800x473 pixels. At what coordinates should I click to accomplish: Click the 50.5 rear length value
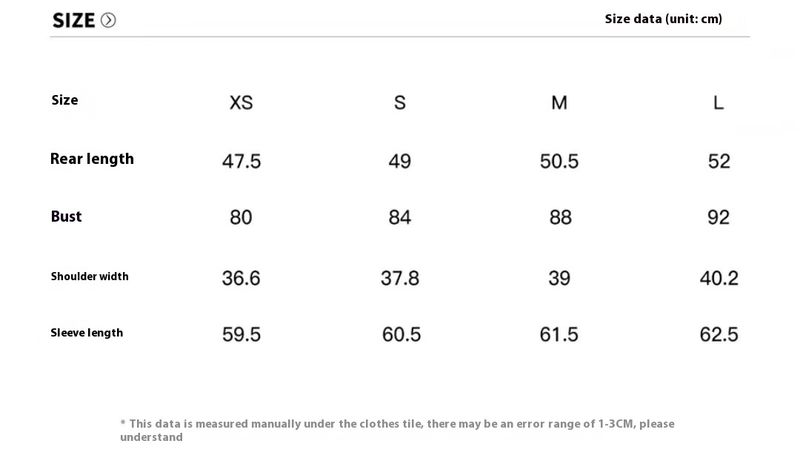pos(559,161)
